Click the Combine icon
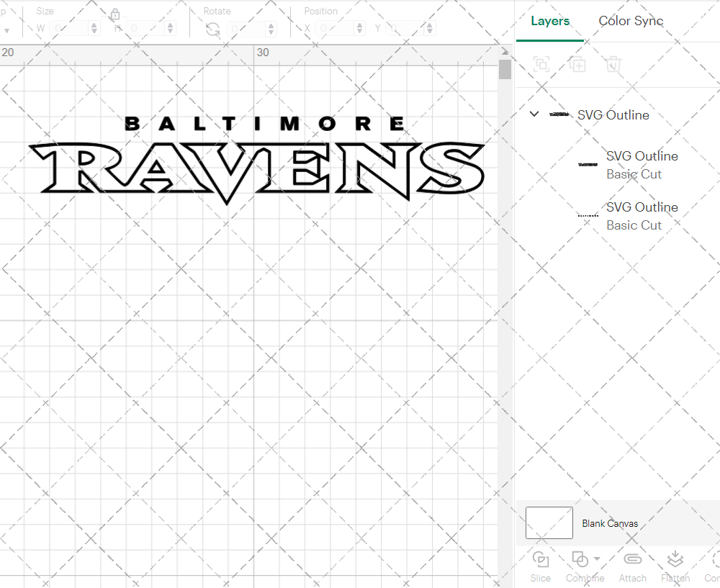Screen dimensions: 720x588 (580, 558)
